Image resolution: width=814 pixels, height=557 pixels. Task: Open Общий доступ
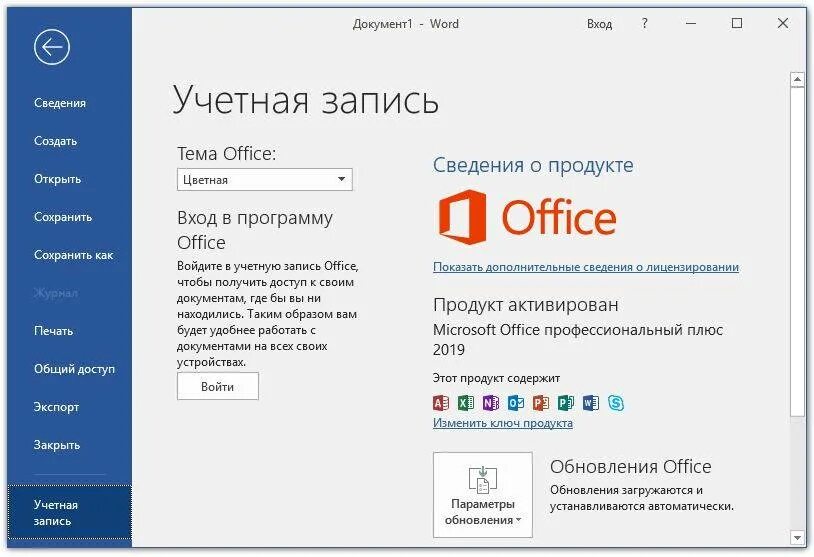click(x=74, y=369)
